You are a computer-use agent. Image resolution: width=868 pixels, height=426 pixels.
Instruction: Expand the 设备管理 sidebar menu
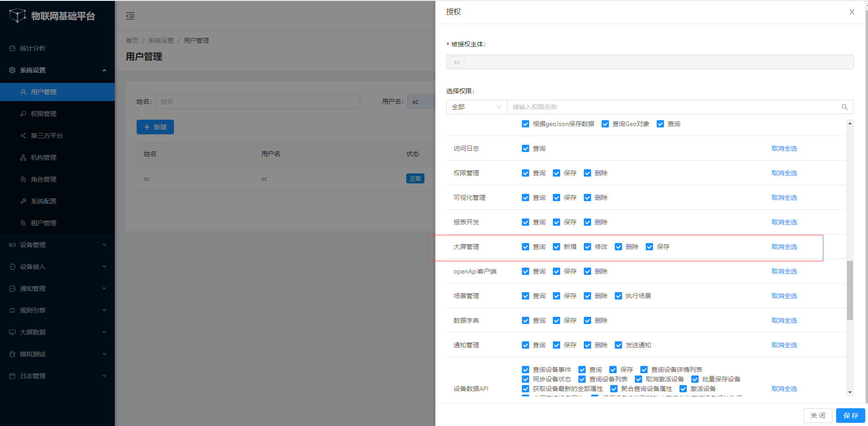[57, 245]
